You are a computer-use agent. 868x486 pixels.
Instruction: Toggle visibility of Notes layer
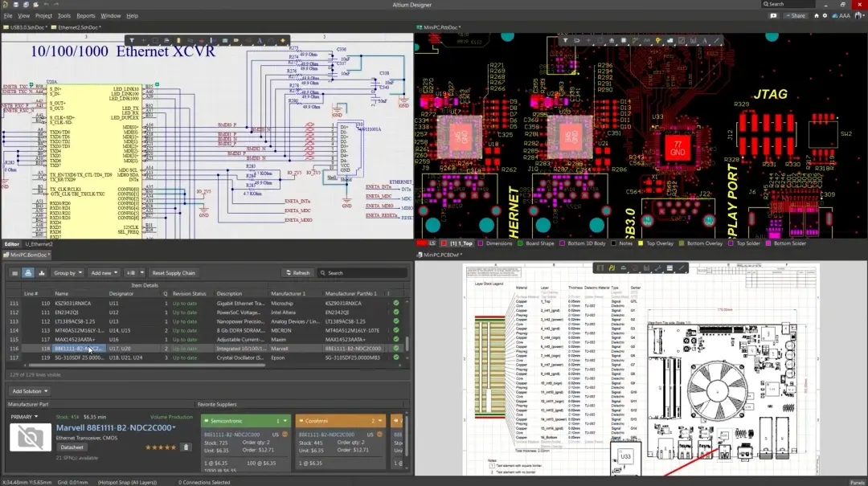[613, 243]
